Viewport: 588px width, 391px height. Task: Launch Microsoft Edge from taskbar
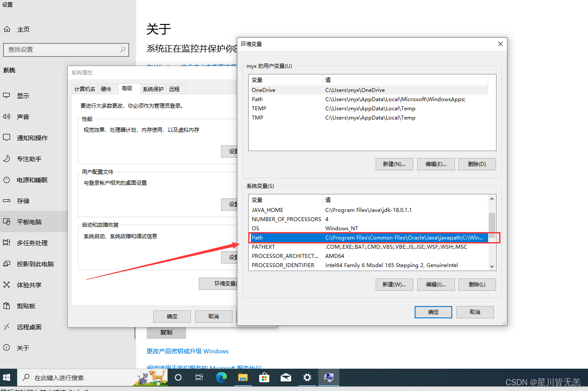pyautogui.click(x=222, y=377)
